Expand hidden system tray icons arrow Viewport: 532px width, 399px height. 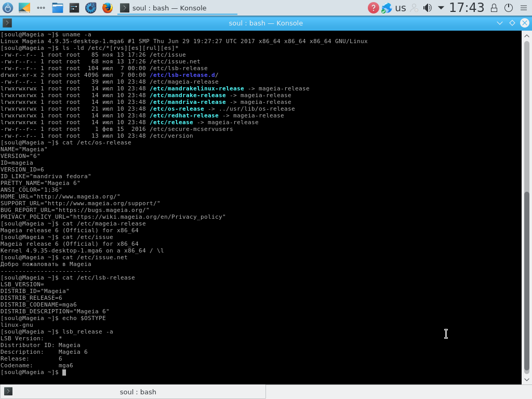441,8
